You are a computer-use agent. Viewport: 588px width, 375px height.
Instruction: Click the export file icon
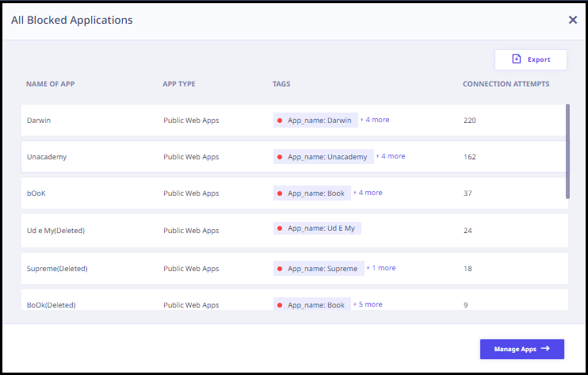pyautogui.click(x=517, y=59)
